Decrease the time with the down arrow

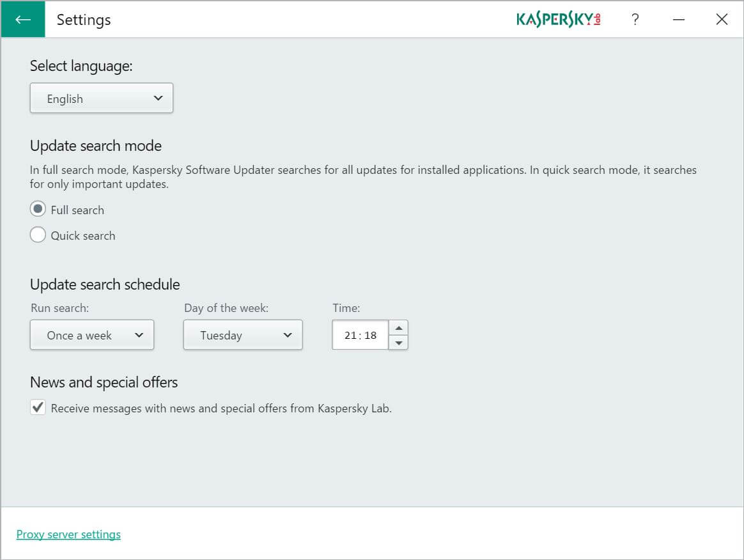coord(398,343)
